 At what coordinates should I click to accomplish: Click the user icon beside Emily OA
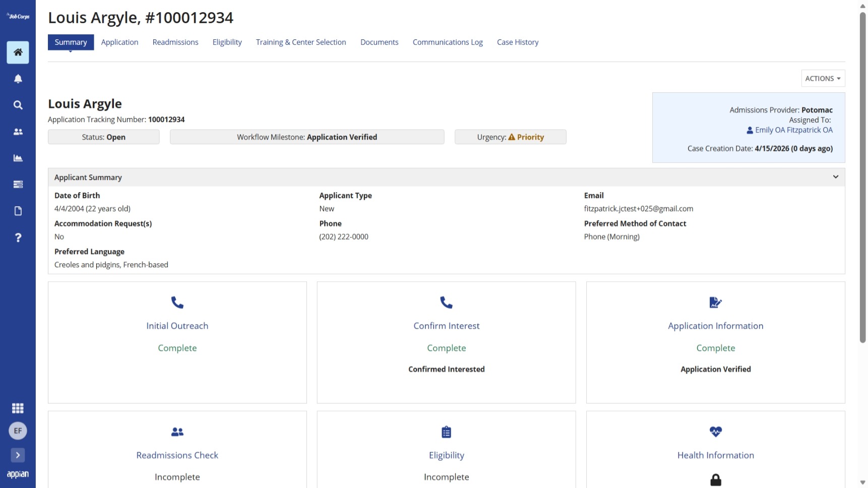pyautogui.click(x=750, y=130)
